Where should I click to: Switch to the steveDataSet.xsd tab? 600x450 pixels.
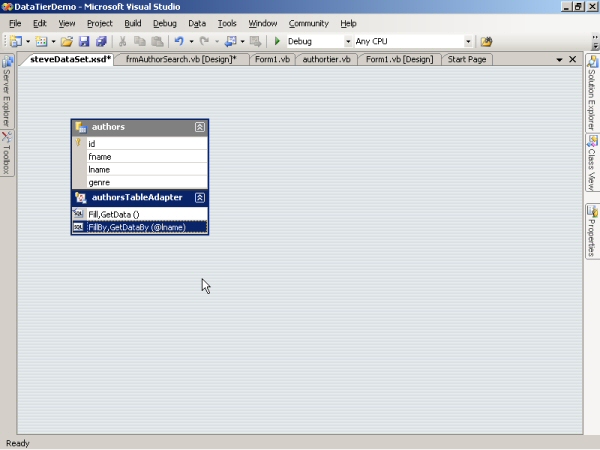tap(70, 59)
